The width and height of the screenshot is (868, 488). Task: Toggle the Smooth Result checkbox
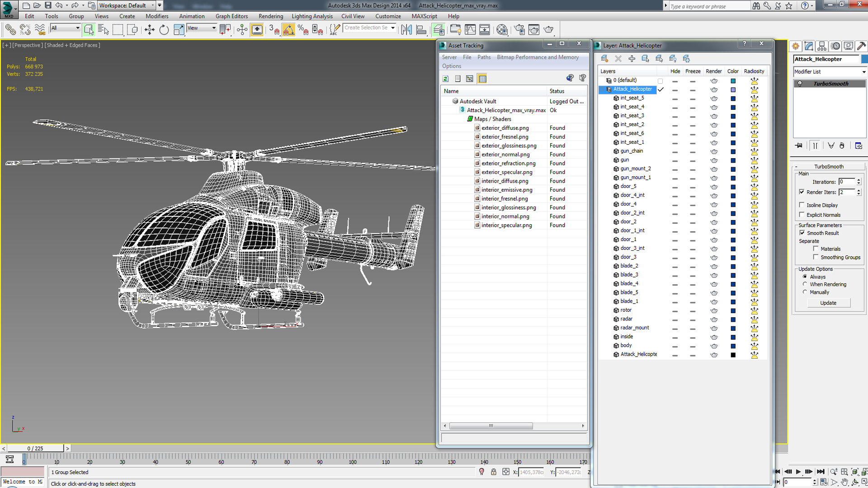[x=802, y=233]
